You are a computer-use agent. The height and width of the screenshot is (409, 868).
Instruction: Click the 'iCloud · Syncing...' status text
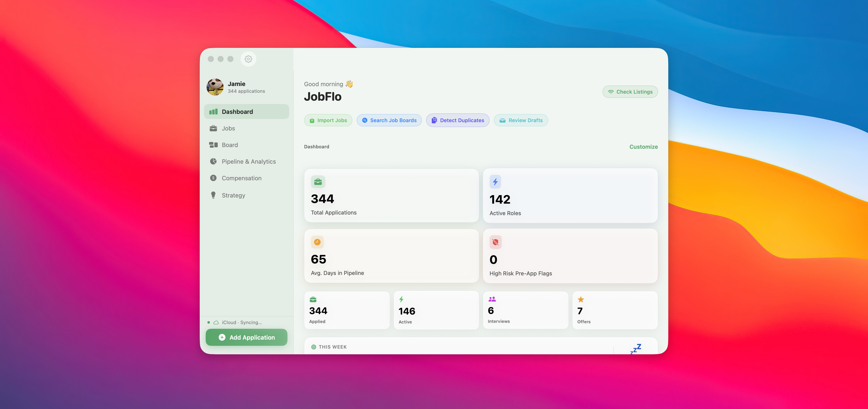(242, 322)
